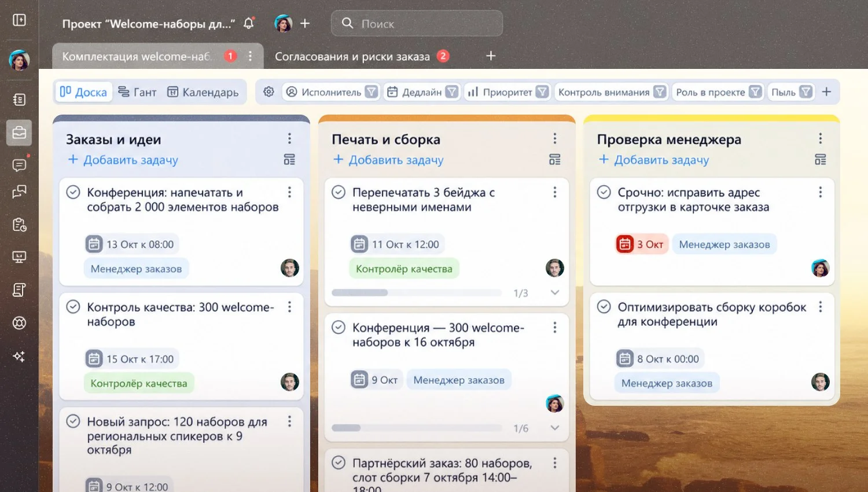Click Добавить задачу in Печать и сборка
The height and width of the screenshot is (492, 868).
388,160
